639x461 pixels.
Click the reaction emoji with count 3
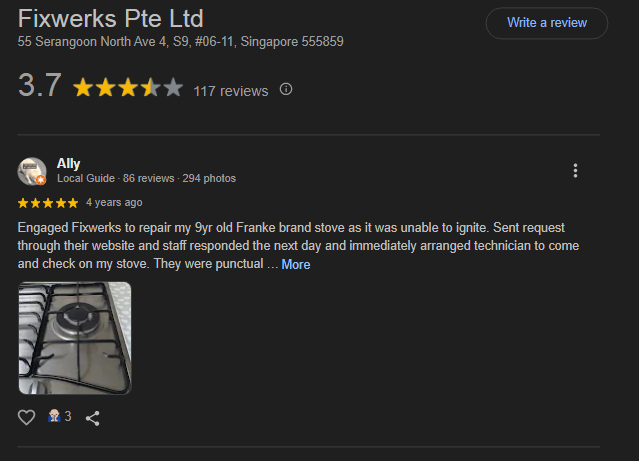point(59,417)
